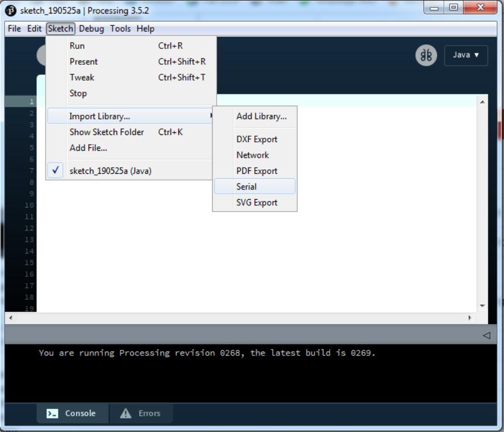Open the Java mode dropdown

(x=466, y=55)
